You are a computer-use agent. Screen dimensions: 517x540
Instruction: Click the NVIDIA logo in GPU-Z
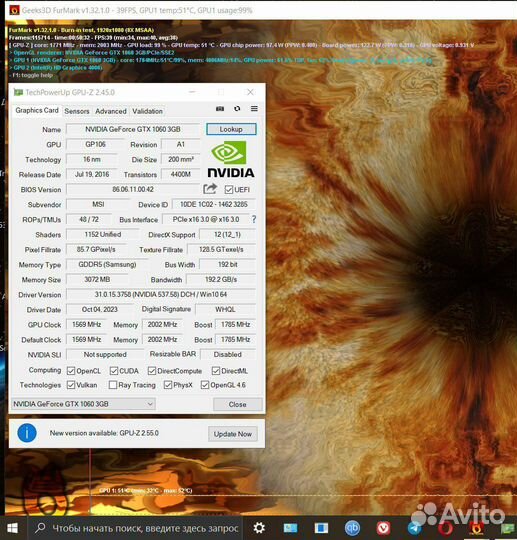point(231,159)
